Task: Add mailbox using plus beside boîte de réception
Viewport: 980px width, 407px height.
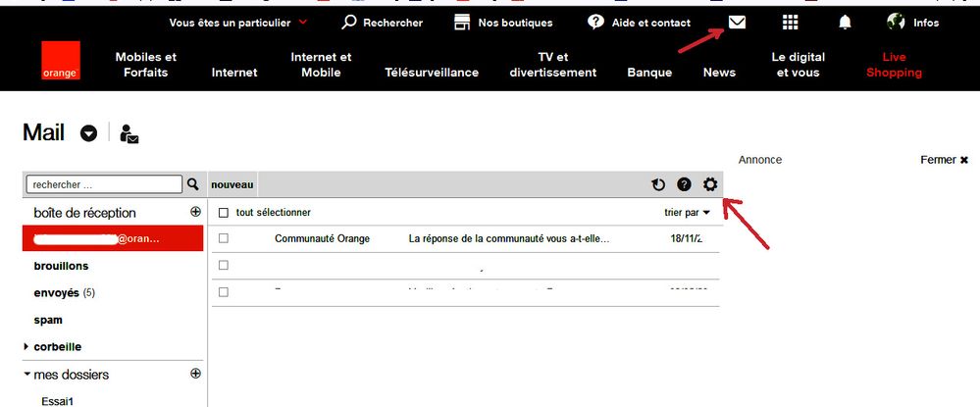Action: click(x=195, y=212)
